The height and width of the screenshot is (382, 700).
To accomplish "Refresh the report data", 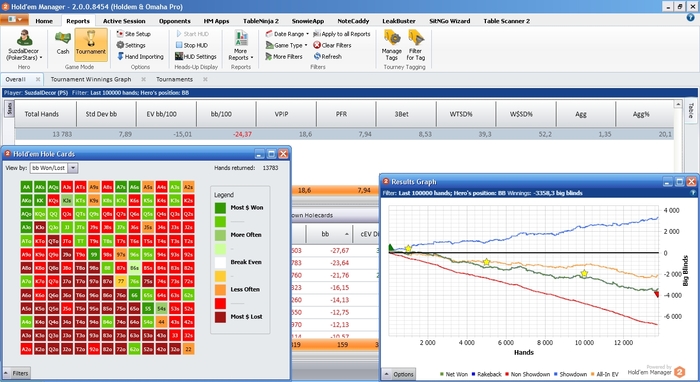I will 327,57.
